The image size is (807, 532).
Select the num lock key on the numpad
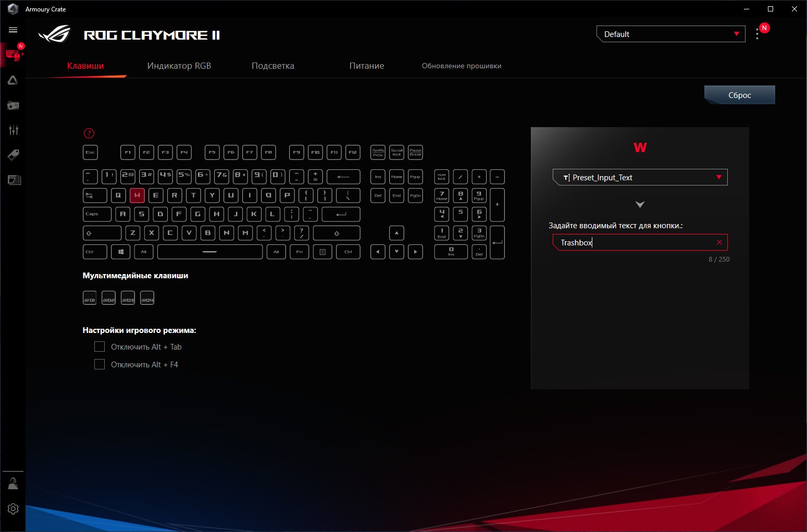point(442,177)
